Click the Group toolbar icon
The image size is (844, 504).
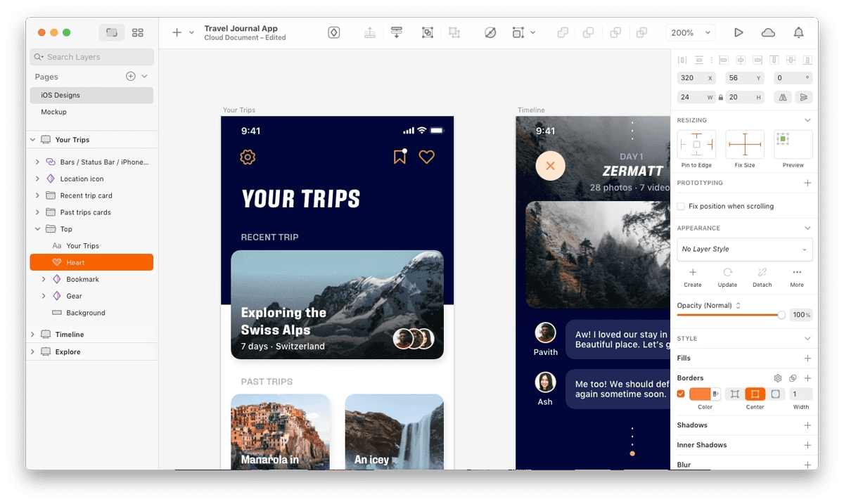(427, 32)
